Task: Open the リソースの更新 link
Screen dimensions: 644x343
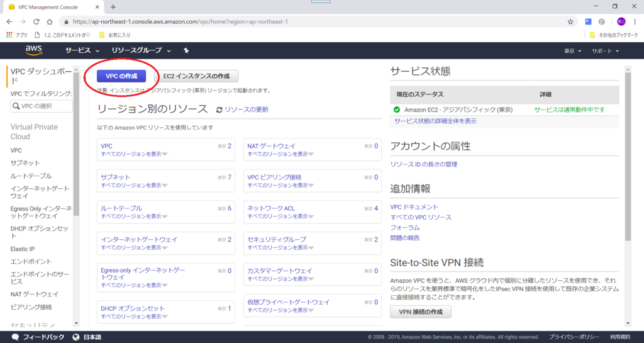Action: [x=247, y=110]
